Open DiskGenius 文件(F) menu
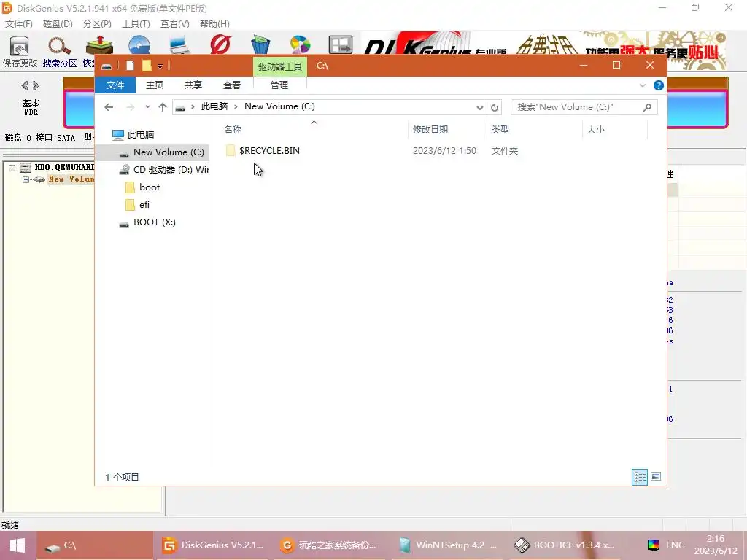 (x=19, y=24)
